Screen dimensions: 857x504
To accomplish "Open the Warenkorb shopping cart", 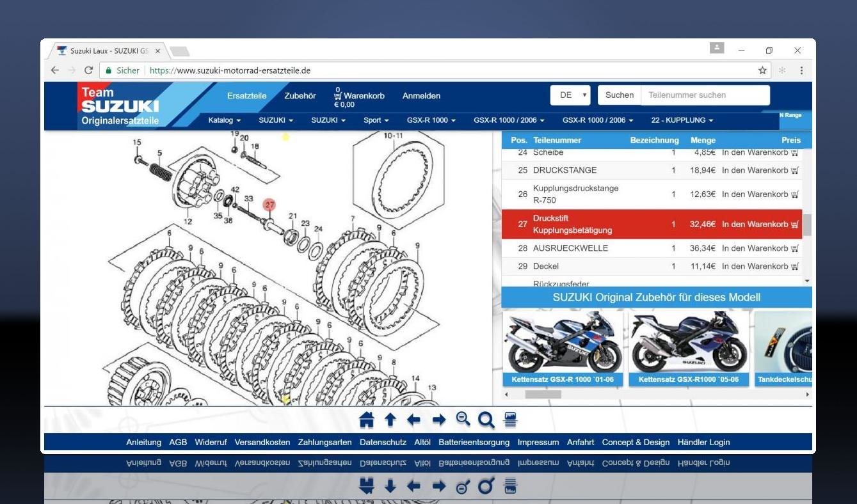I will pos(359,97).
